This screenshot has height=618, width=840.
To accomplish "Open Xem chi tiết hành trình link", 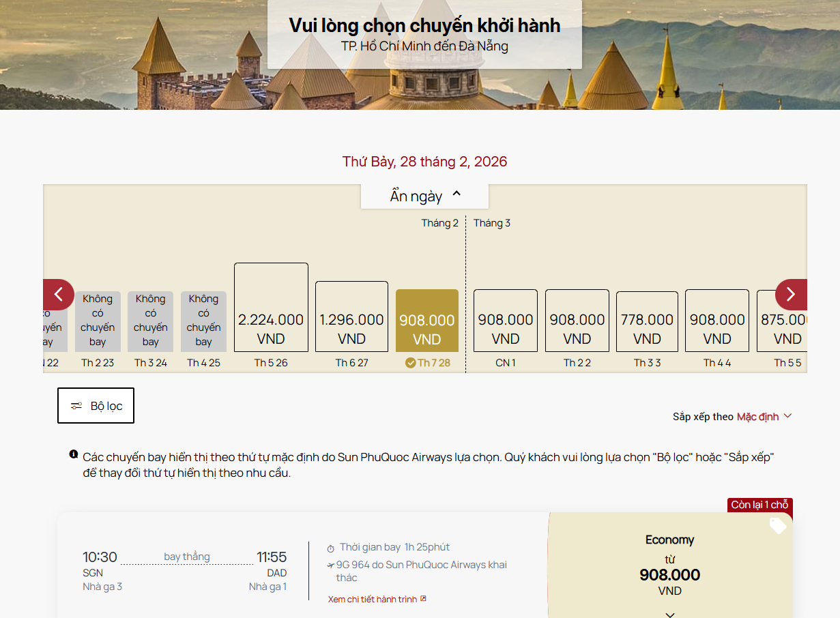I will coord(373,599).
